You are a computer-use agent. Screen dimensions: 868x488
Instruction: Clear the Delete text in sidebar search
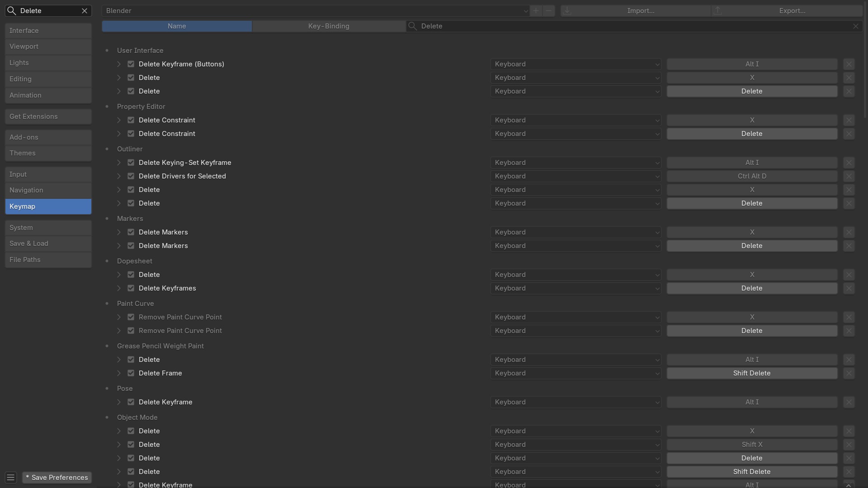[85, 11]
